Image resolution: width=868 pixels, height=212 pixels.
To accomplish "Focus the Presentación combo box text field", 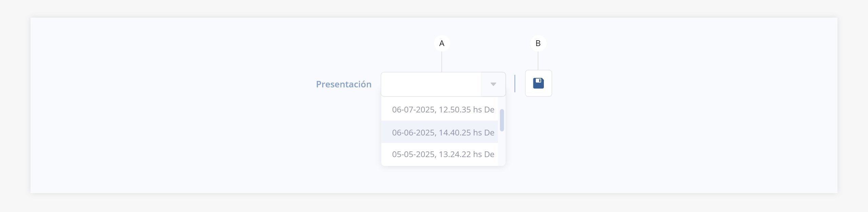I will click(431, 84).
